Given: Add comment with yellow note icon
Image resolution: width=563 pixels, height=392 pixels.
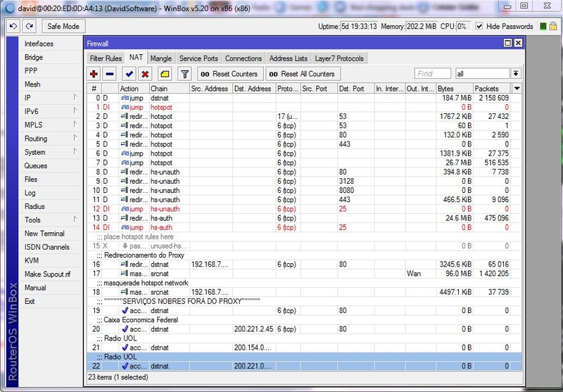Looking at the screenshot, I should coord(165,74).
